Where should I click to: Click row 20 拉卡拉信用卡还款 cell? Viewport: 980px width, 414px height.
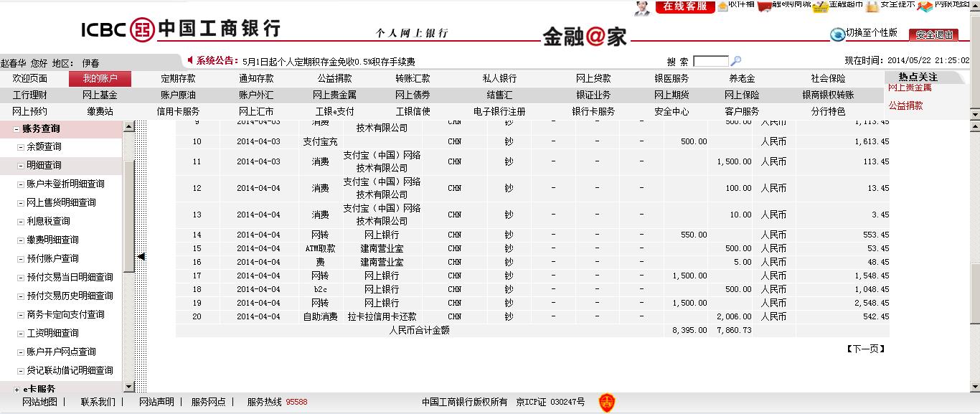(382, 316)
